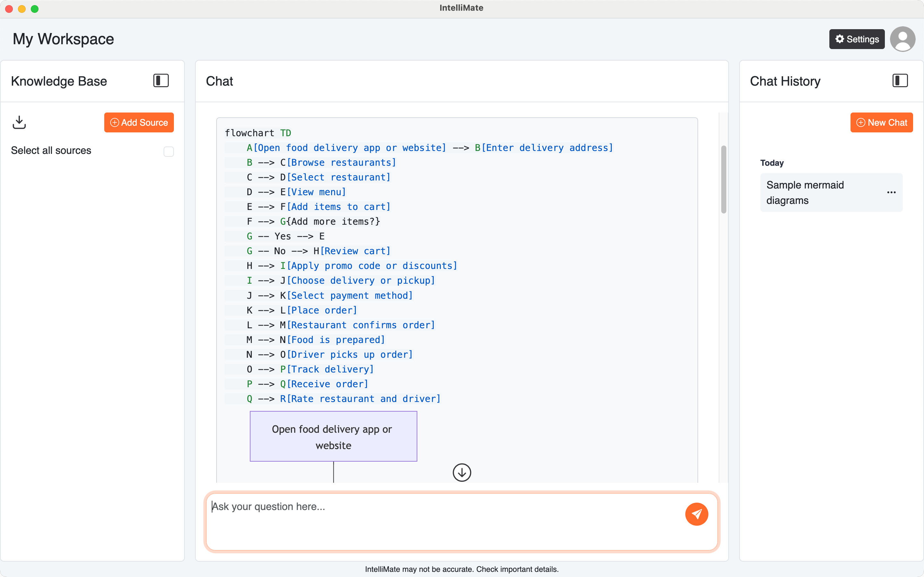The image size is (924, 577).
Task: Click the Today history section label
Action: 772,163
